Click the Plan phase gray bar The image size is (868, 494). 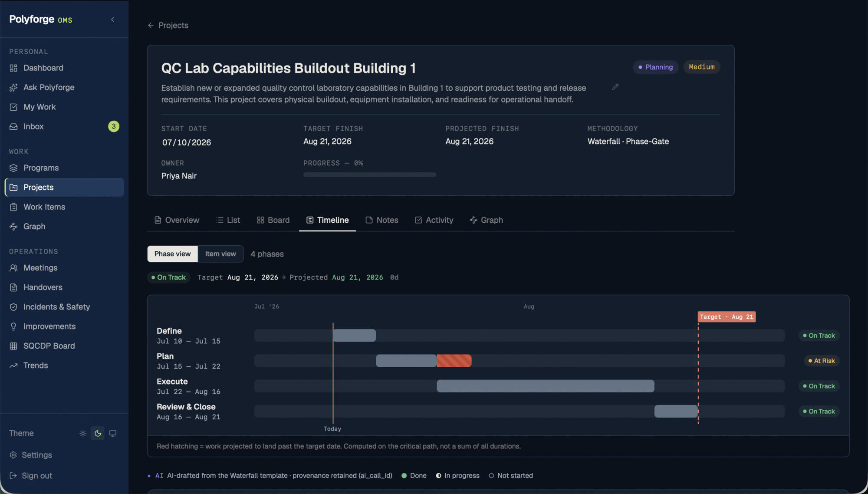[x=406, y=361]
